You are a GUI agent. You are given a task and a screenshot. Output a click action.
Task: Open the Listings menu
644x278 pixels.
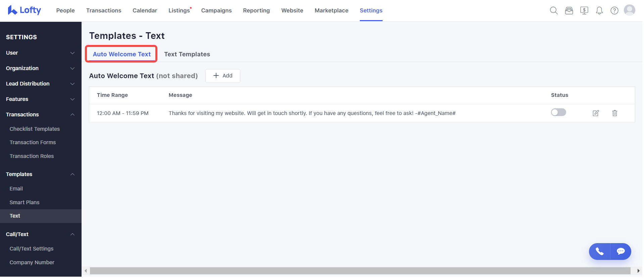179,10
